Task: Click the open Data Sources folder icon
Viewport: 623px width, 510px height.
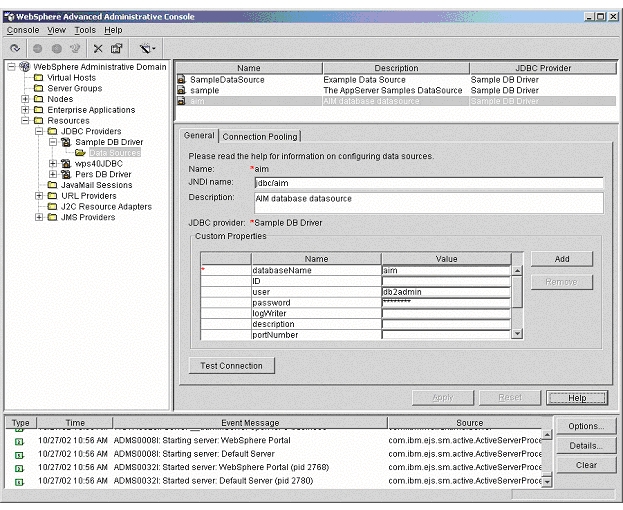Action: click(80, 153)
